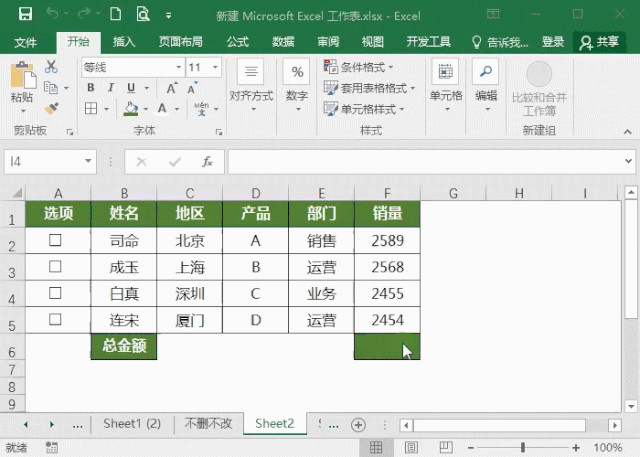Click the Save icon in title bar
Screen dimensions: 640x457
tap(25, 14)
